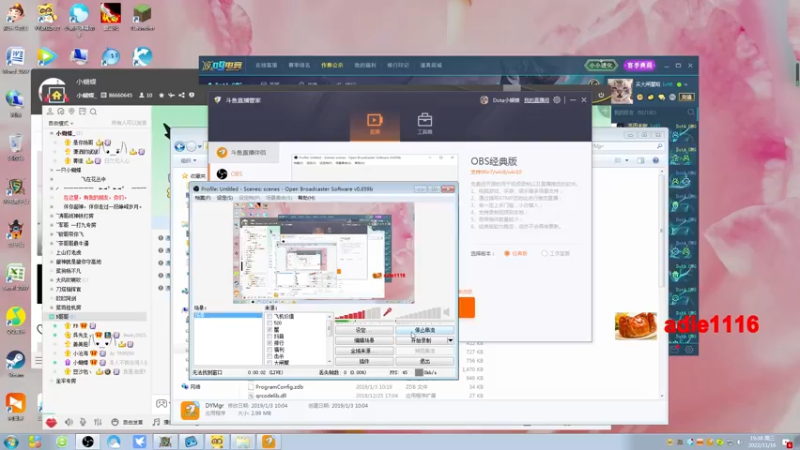
Task: Click the 09 platform logo
Action: [x=222, y=65]
